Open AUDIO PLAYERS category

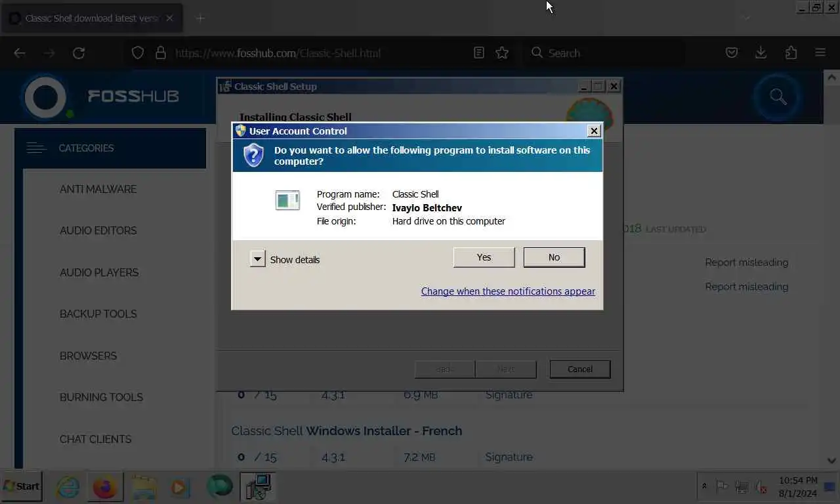click(x=99, y=272)
